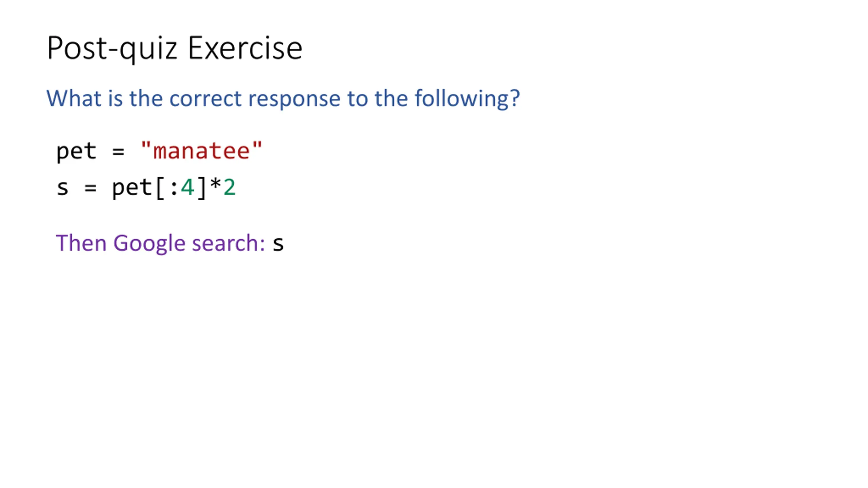
Task: Click the green number 2 after the asterisk
Action: [230, 187]
